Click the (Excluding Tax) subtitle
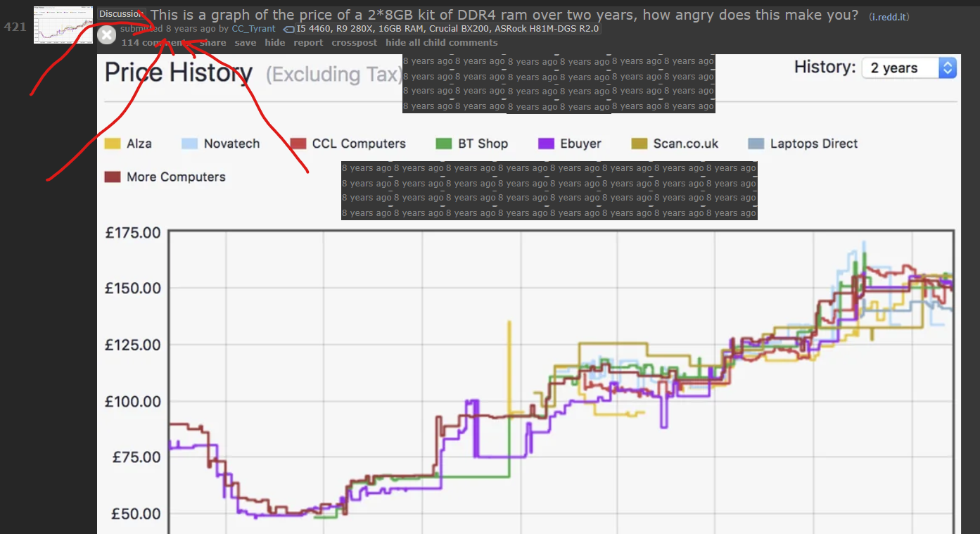 click(334, 75)
